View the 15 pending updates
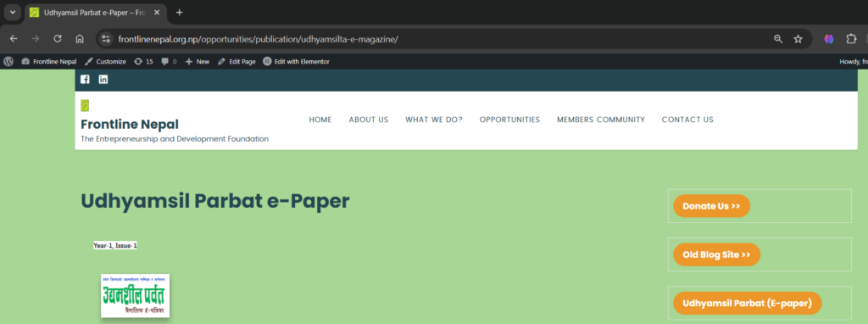This screenshot has height=324, width=868. click(143, 61)
